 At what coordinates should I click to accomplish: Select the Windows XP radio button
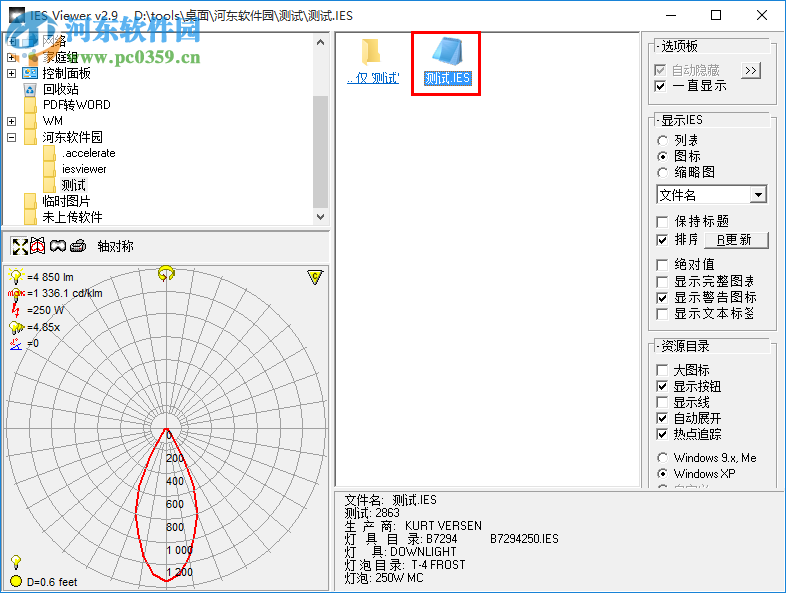pyautogui.click(x=662, y=474)
